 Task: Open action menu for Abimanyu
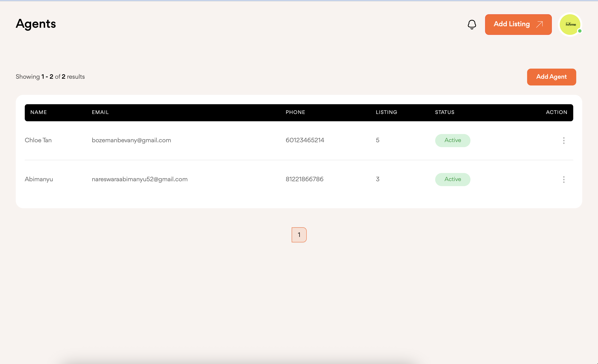[x=563, y=179]
